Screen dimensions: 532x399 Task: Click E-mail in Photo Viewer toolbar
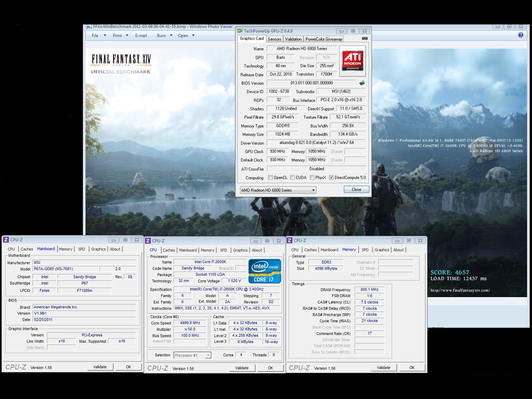coord(141,35)
